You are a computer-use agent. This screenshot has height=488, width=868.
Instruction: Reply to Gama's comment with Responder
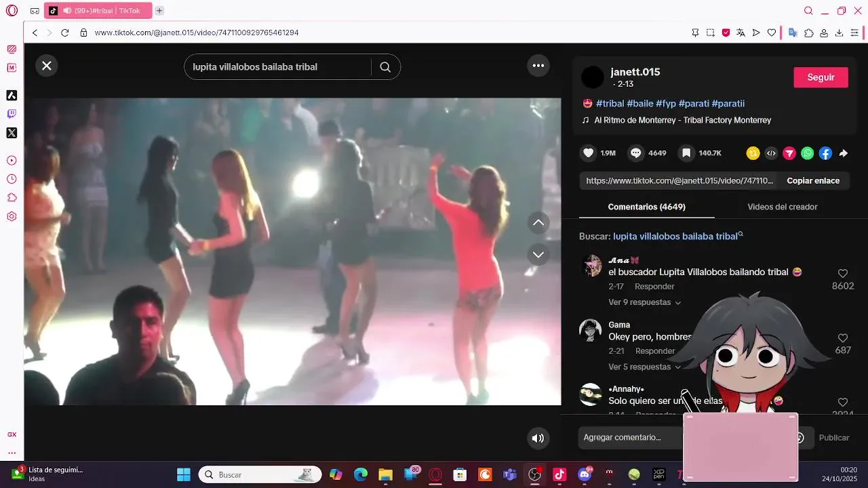(x=655, y=351)
